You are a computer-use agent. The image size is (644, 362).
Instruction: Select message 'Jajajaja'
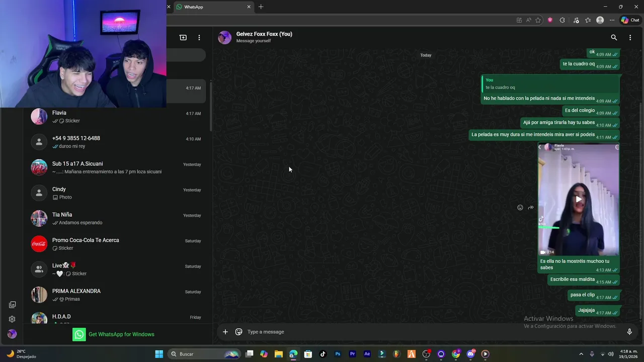(x=598, y=311)
